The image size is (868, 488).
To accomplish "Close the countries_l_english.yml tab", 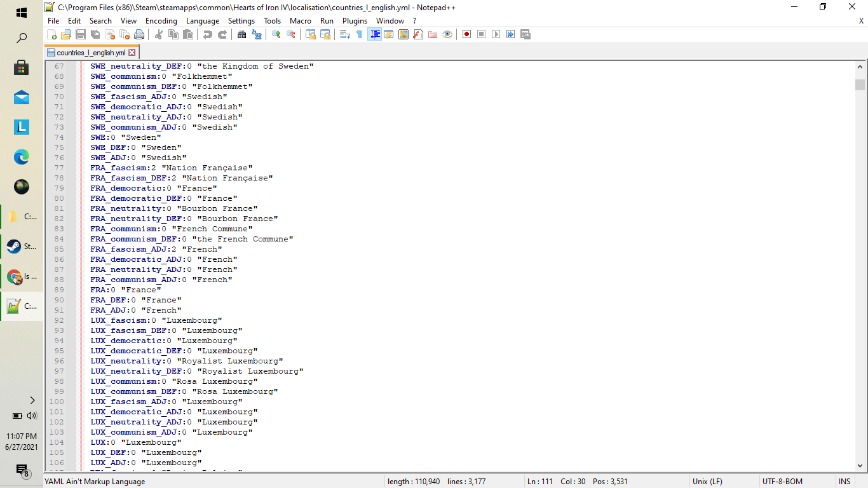I will pyautogui.click(x=132, y=53).
